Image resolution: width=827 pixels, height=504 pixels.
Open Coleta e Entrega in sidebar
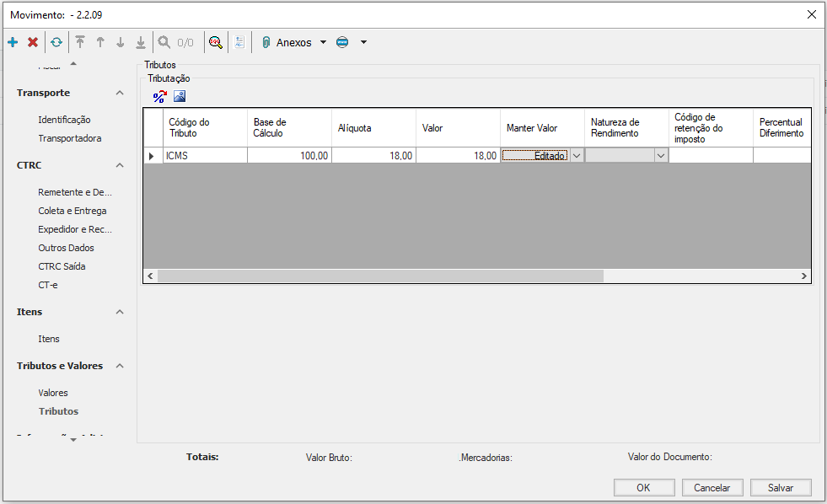tap(72, 211)
